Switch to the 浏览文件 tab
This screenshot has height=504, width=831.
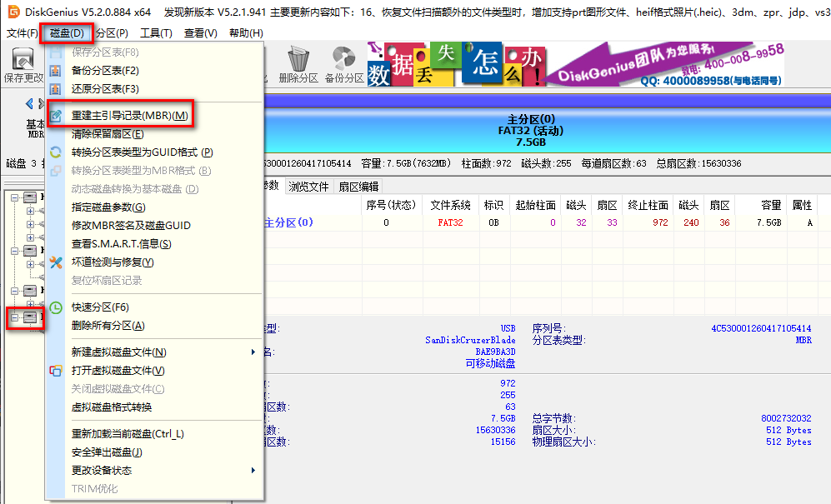tap(309, 187)
